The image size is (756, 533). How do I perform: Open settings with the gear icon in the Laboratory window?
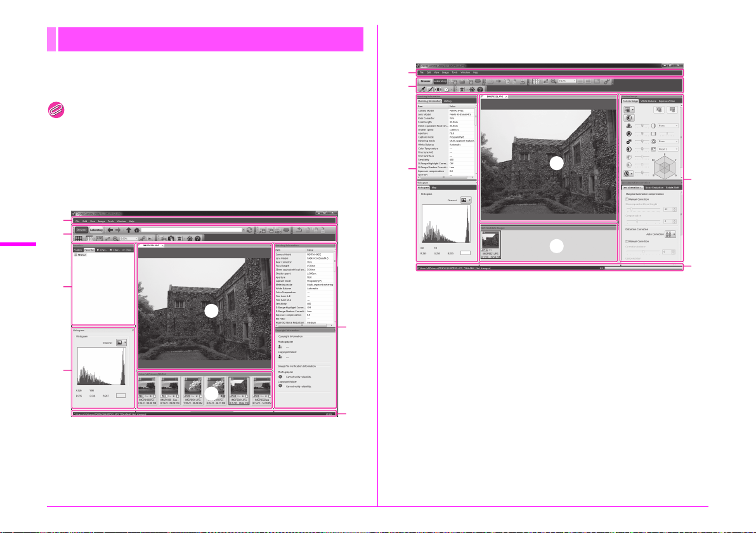[472, 89]
